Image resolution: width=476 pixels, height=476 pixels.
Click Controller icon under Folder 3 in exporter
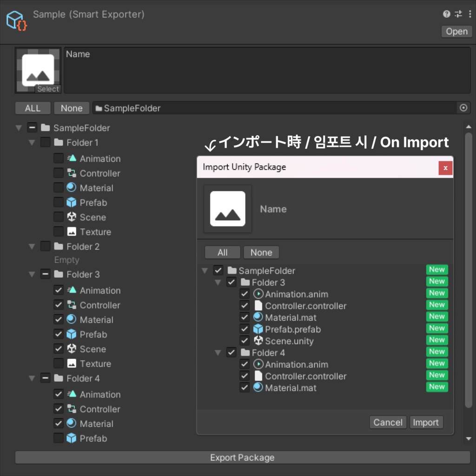click(x=72, y=305)
